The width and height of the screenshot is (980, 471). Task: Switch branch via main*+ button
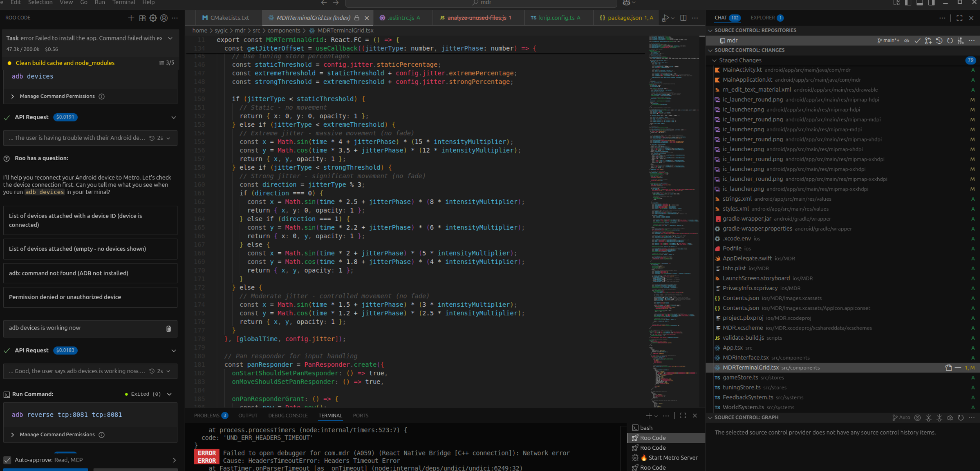(x=888, y=40)
